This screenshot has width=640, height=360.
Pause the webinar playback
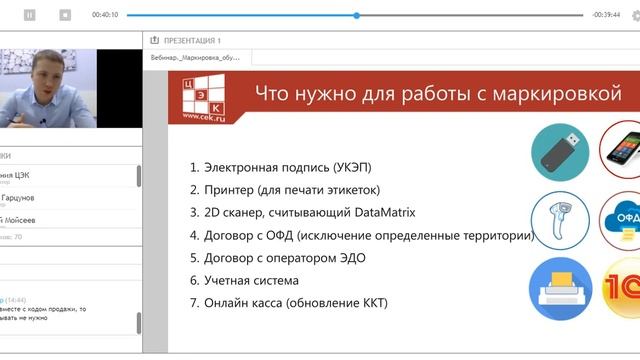pyautogui.click(x=29, y=15)
